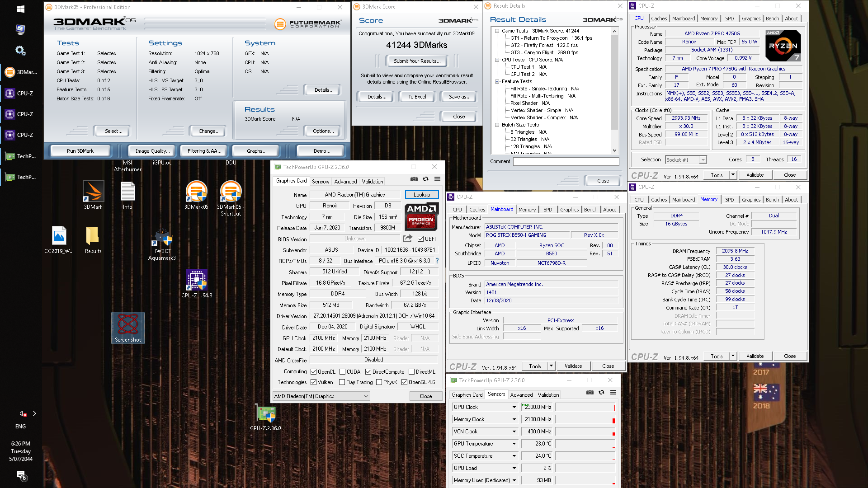Launch the 3DMark05 desktop shortcut
The width and height of the screenshot is (868, 488).
pos(196,195)
